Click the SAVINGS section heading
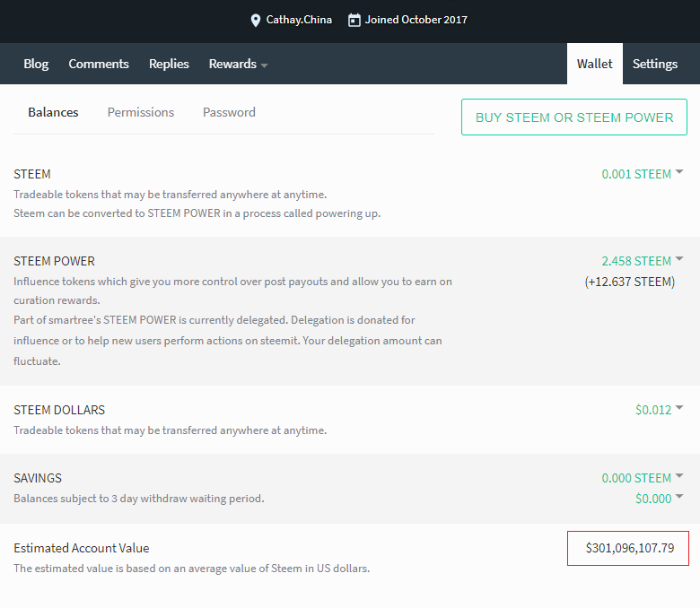 point(38,478)
